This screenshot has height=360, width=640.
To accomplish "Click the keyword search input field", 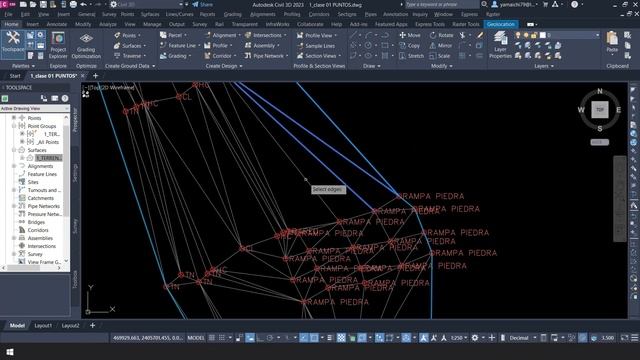I will tap(442, 4).
